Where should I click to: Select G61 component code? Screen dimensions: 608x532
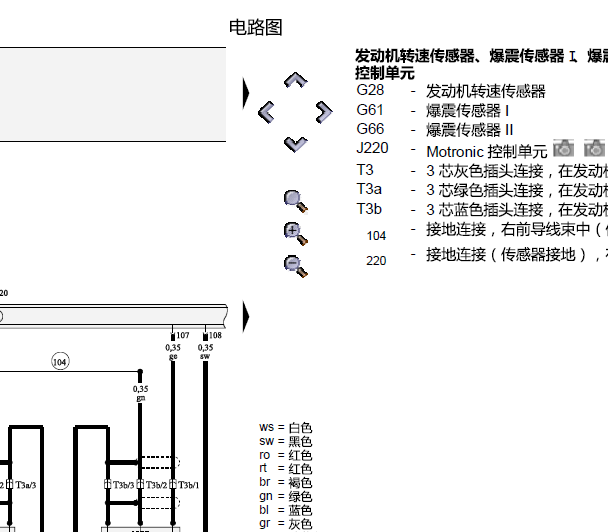[x=370, y=110]
